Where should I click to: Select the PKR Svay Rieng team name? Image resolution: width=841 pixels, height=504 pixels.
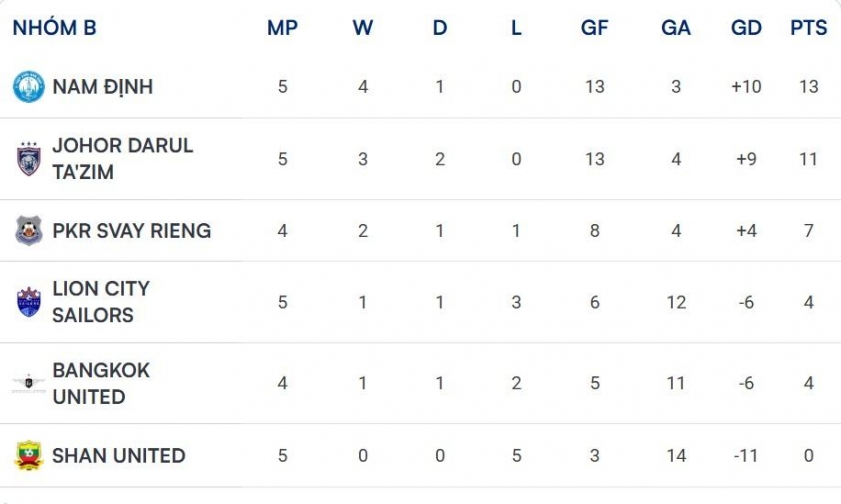click(x=131, y=231)
